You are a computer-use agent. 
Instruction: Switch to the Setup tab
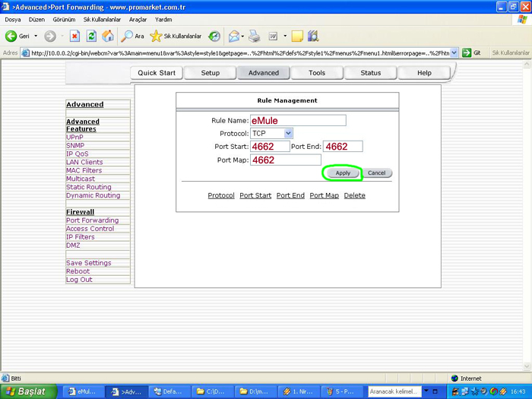(x=211, y=73)
